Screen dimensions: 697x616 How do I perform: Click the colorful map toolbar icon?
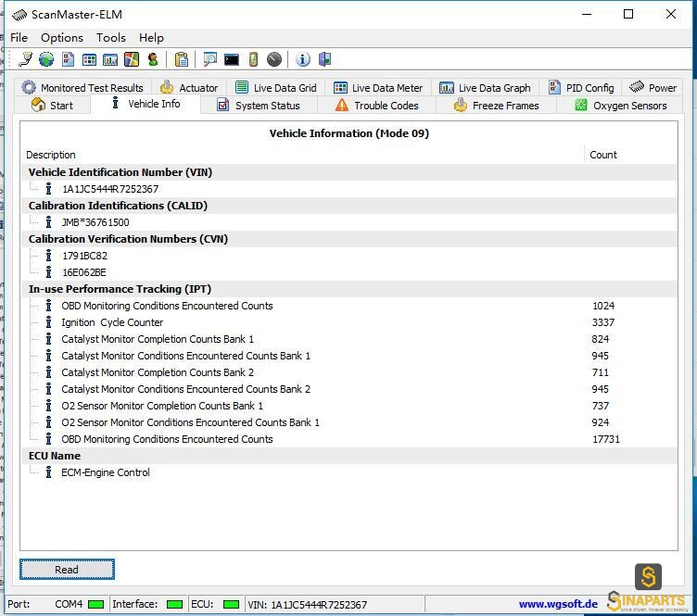(131, 59)
